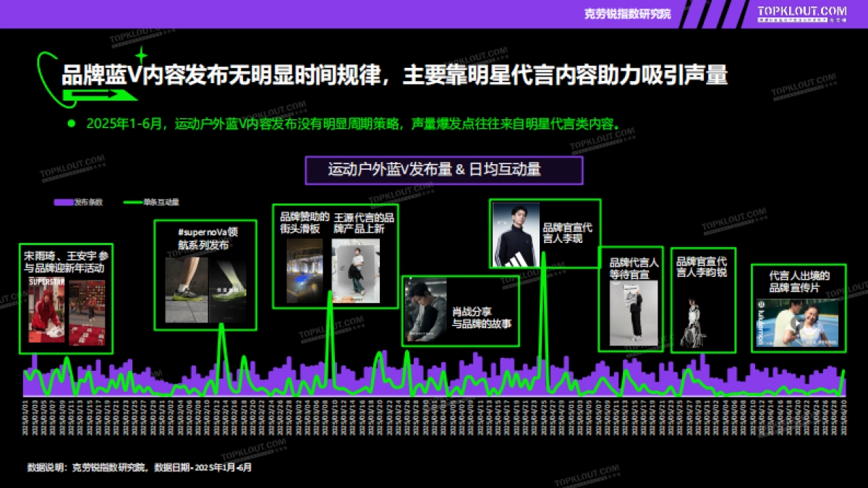
Task: Toggle the green bullet before the summary text
Action: [x=71, y=124]
